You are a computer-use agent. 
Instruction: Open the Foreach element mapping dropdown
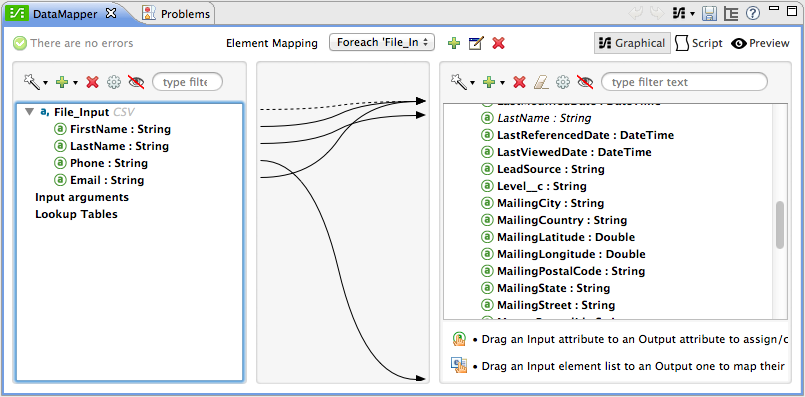point(381,43)
